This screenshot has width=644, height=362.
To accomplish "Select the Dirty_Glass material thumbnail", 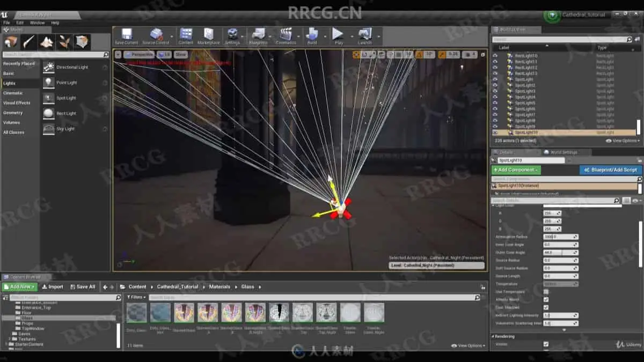I will (137, 313).
